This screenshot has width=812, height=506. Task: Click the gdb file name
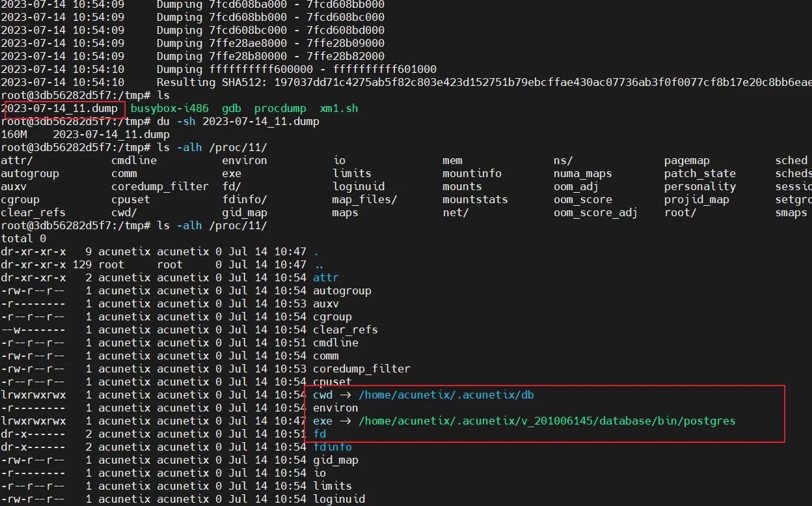pos(232,109)
